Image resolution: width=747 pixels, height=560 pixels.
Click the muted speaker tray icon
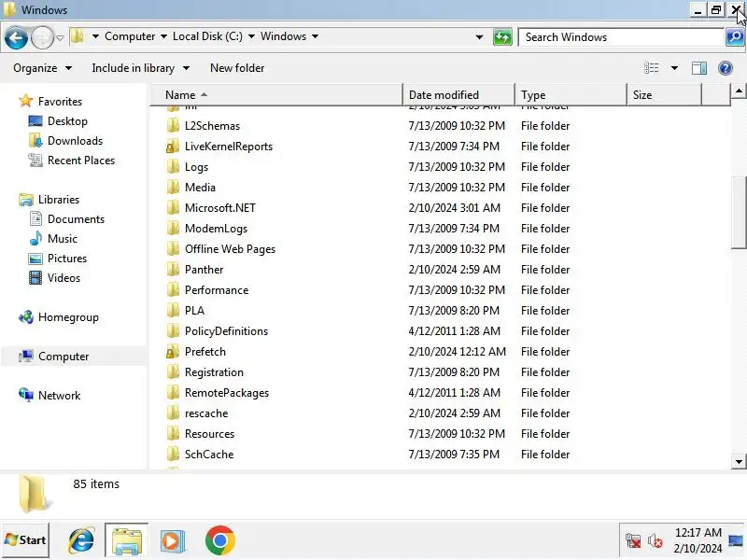click(x=655, y=541)
